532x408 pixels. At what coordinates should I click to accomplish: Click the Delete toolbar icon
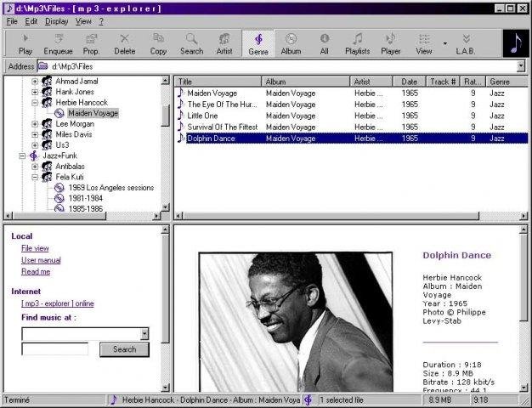tap(125, 38)
